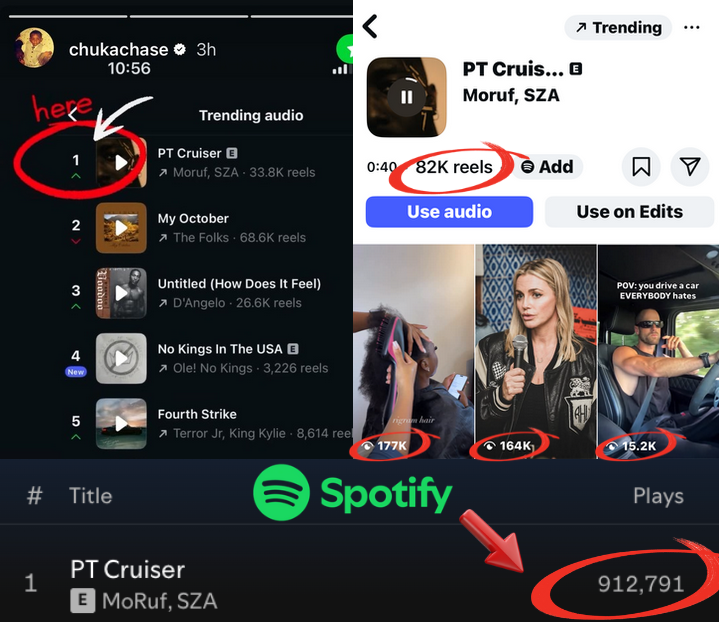Pause the PT Cruiser audio preview
The width and height of the screenshot is (719, 622).
point(406,97)
